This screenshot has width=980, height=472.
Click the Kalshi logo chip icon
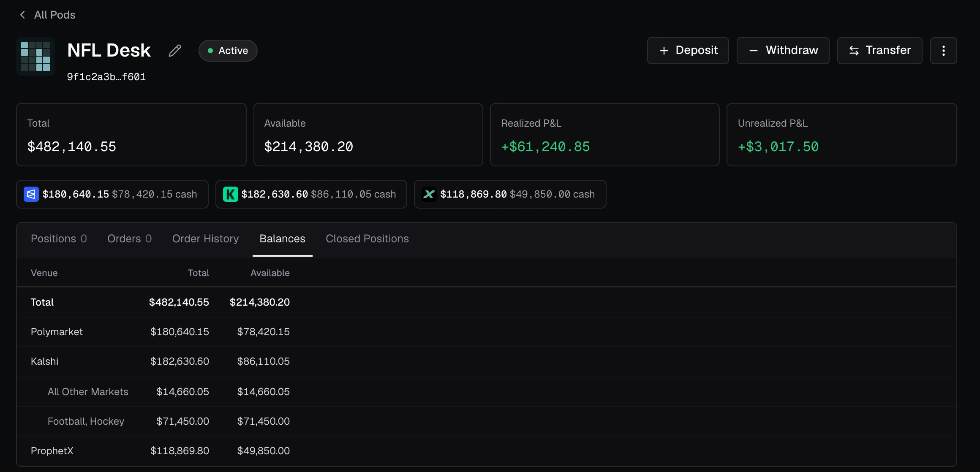pyautogui.click(x=231, y=194)
